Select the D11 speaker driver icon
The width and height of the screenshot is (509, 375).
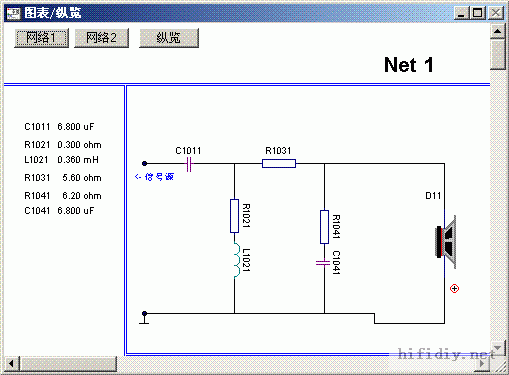446,242
